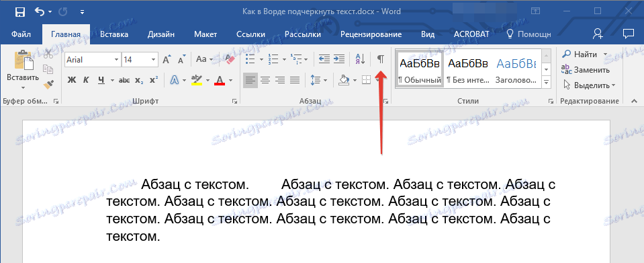This screenshot has height=263, width=644.
Task: Click the Sort А-Я icon
Action: 360,59
